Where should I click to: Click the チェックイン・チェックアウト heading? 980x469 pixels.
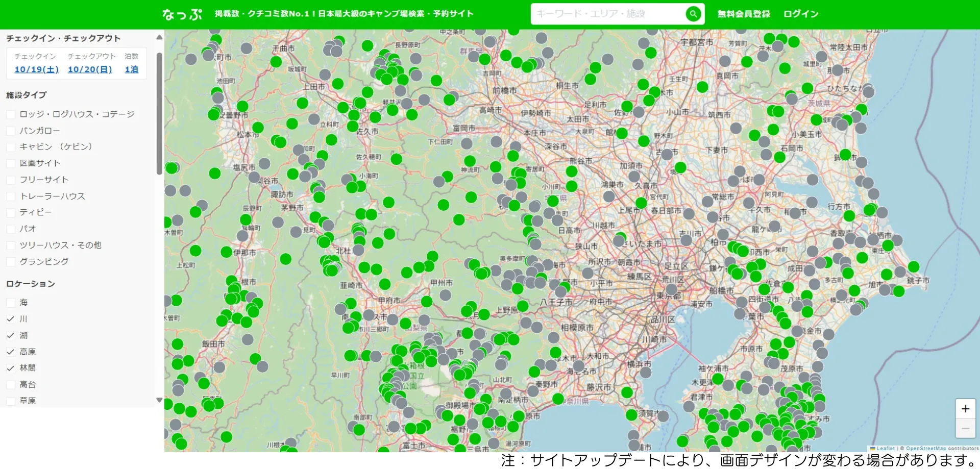(63, 38)
